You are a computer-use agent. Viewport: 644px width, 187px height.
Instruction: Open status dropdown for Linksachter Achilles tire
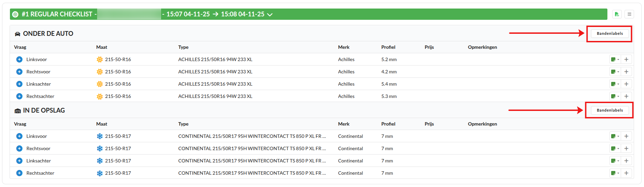pos(615,84)
